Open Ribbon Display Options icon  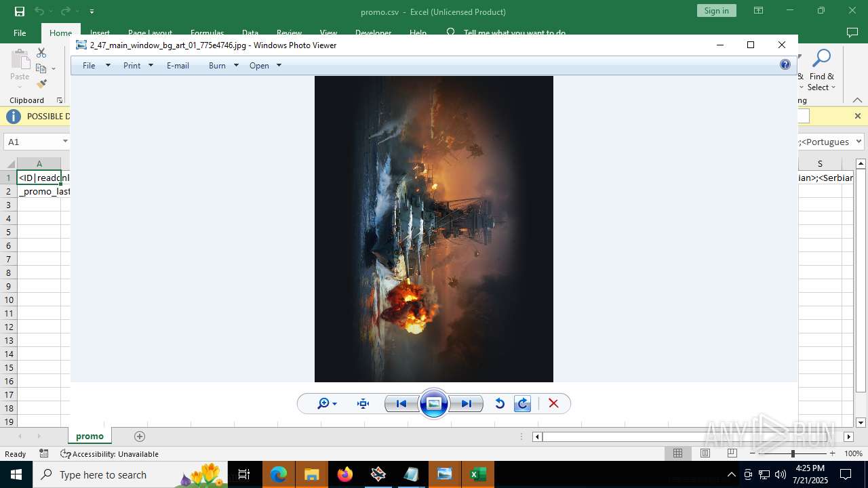click(x=758, y=11)
